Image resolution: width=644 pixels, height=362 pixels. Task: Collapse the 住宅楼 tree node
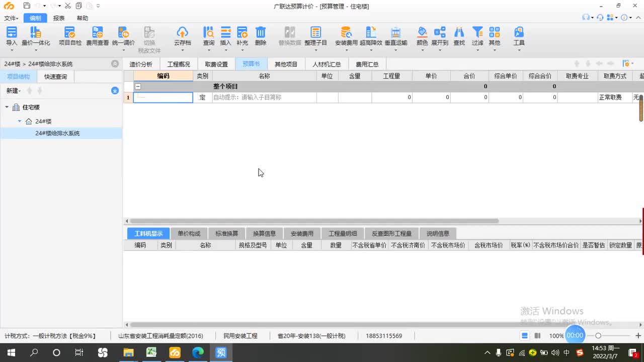coord(7,107)
